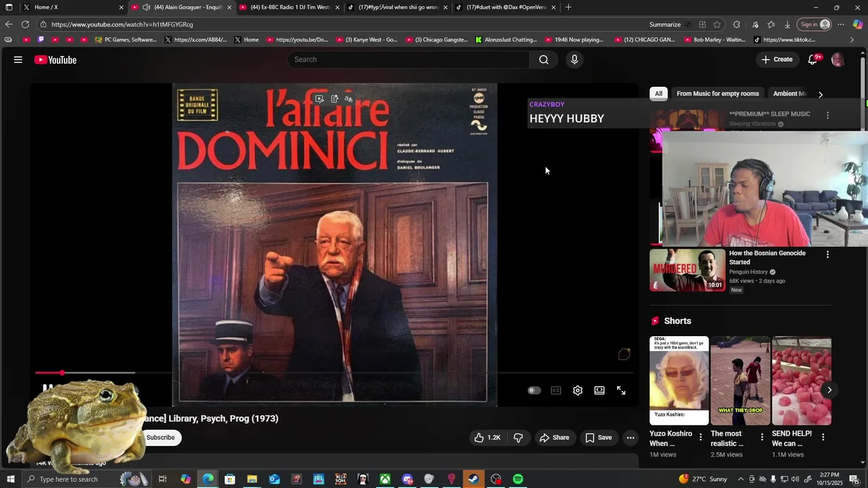Open the YouTube account avatar menu
The height and width of the screenshot is (488, 868).
coord(837,60)
